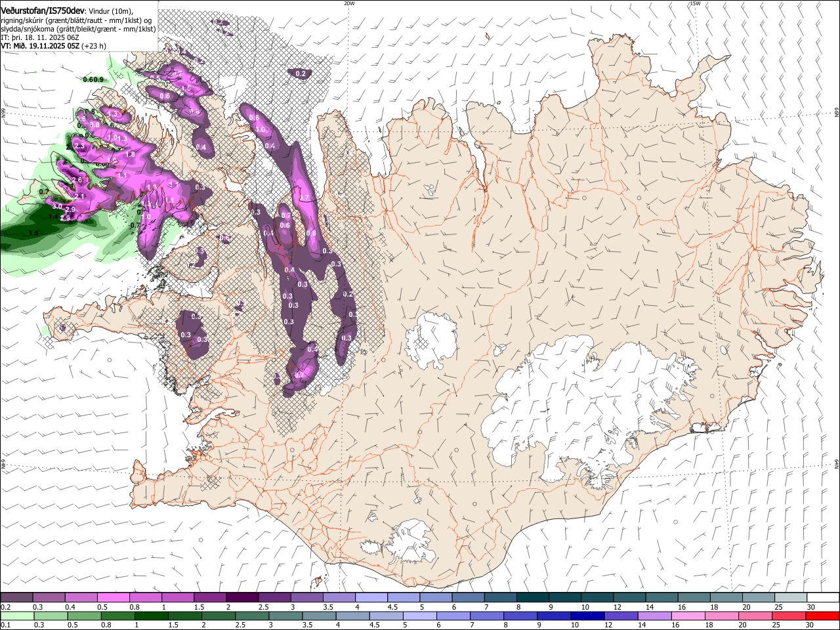Click the 20W longitude label on top edge

349,3
